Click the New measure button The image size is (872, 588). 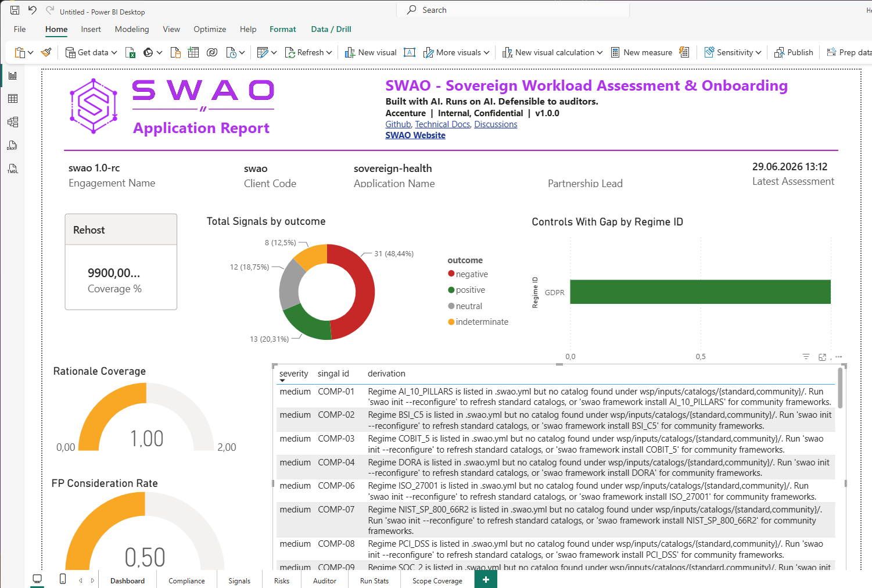[641, 52]
